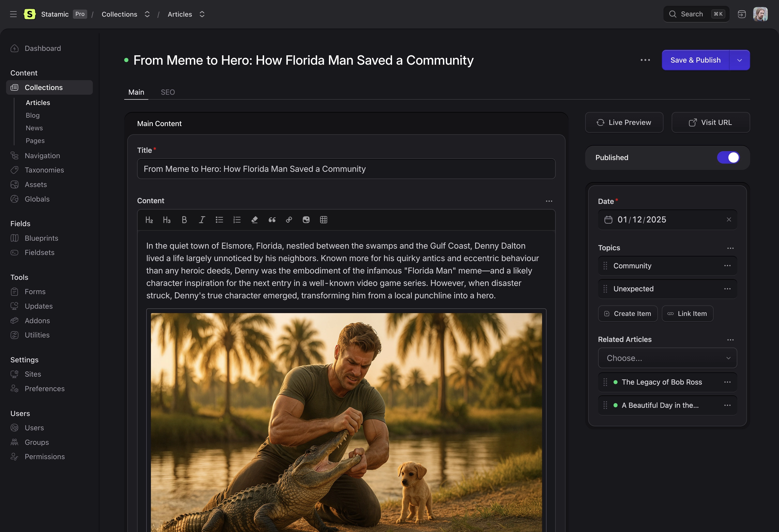Image resolution: width=779 pixels, height=532 pixels.
Task: Insert a table into content
Action: coord(323,220)
